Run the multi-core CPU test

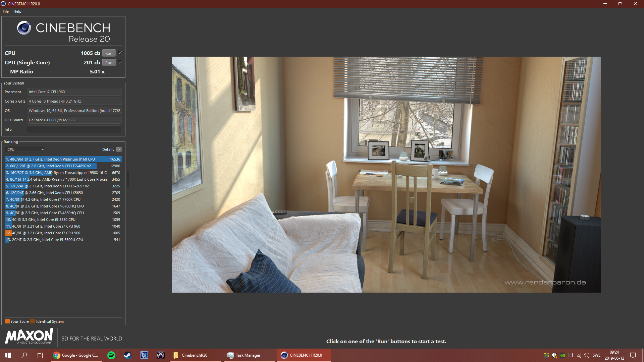[x=109, y=53]
